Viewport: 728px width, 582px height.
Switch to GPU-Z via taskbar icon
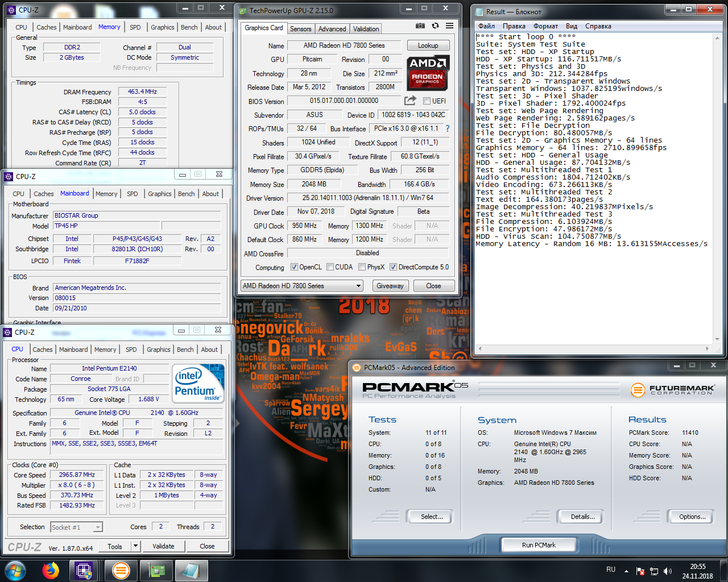point(156,570)
